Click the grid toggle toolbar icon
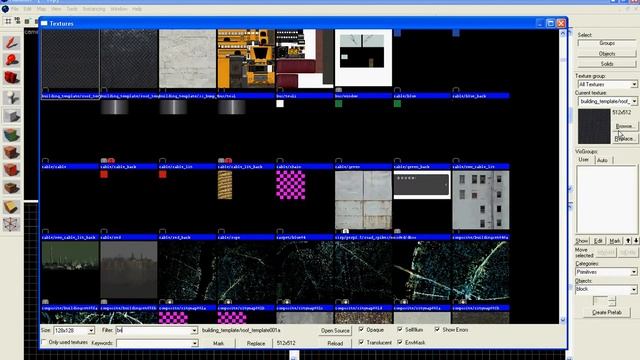 pyautogui.click(x=8, y=21)
